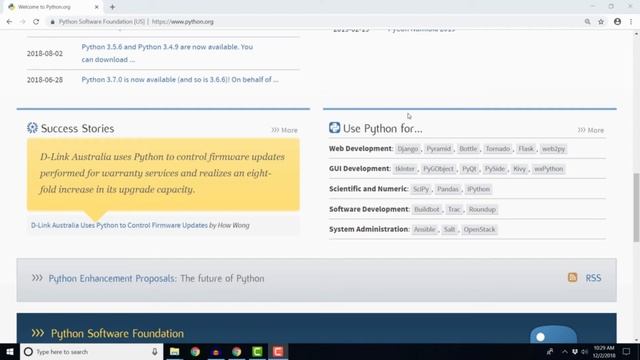The height and width of the screenshot is (360, 640).
Task: Click the PySide tag
Action: 494,169
